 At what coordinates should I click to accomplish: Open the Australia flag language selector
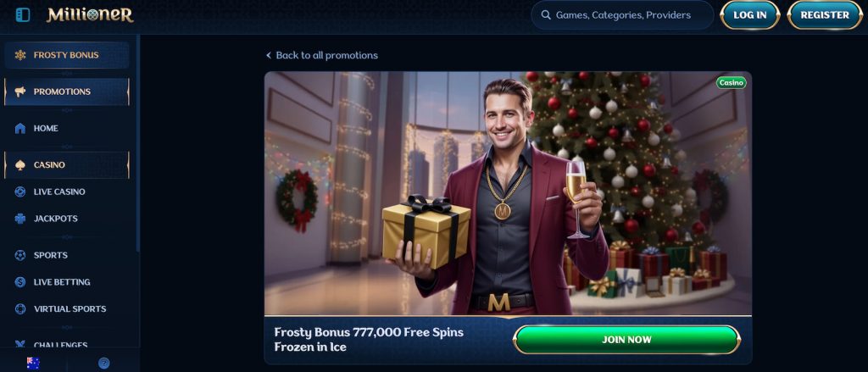[x=33, y=364]
